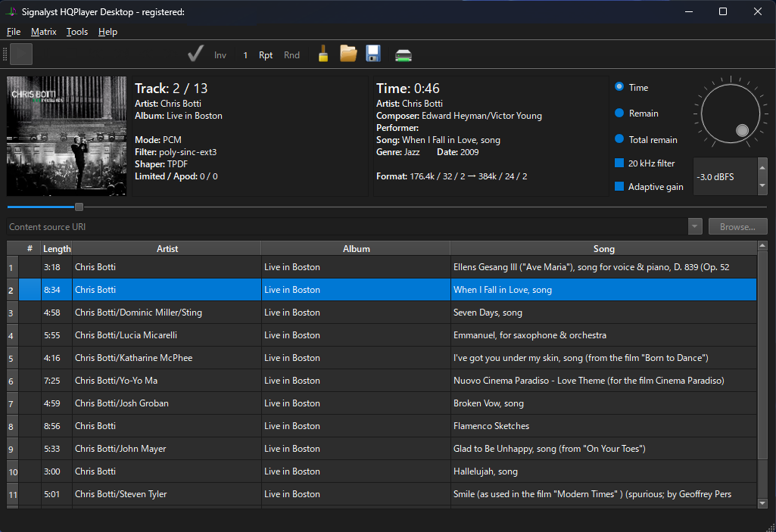The image size is (776, 532).
Task: Toggle the Rnd random playback button
Action: (291, 55)
